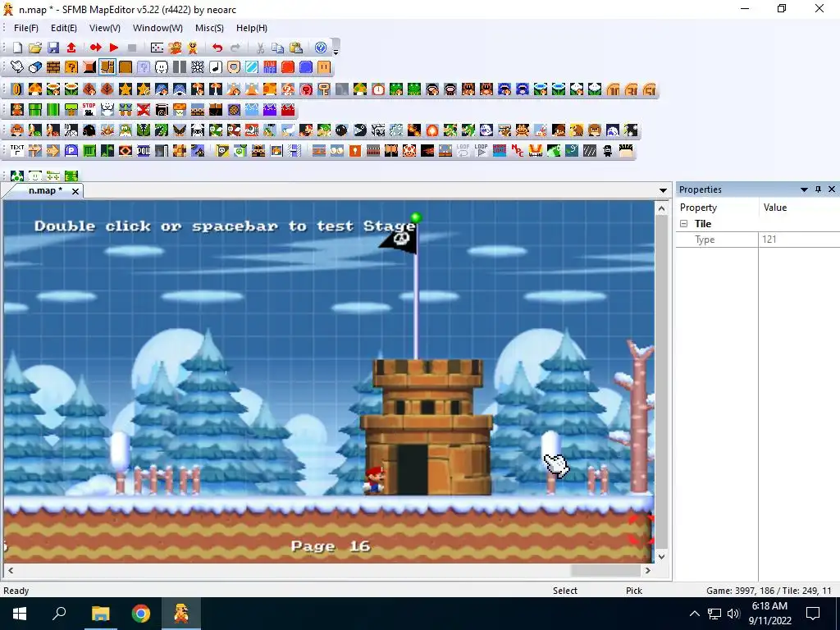The image size is (840, 630).
Task: Open the File(F) menu
Action: pyautogui.click(x=25, y=28)
